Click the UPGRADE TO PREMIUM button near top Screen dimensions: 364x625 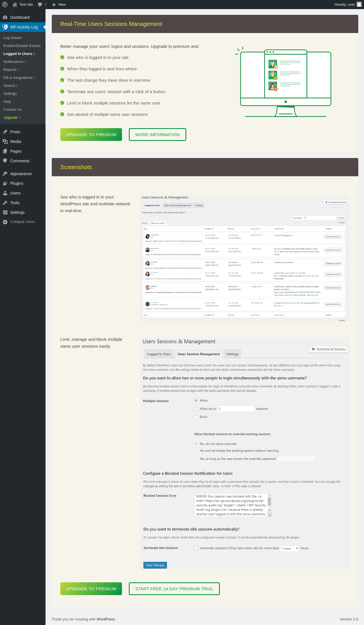(91, 135)
